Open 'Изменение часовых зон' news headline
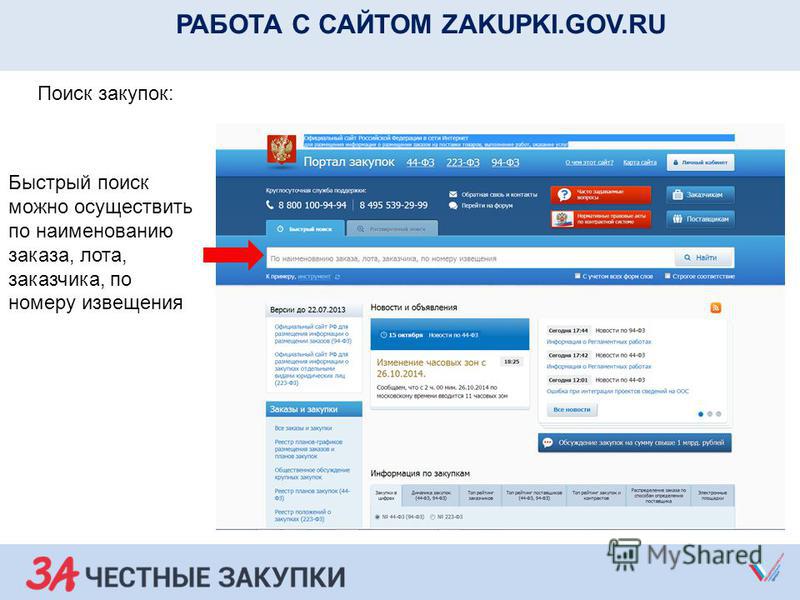This screenshot has height=600, width=800. pyautogui.click(x=431, y=368)
